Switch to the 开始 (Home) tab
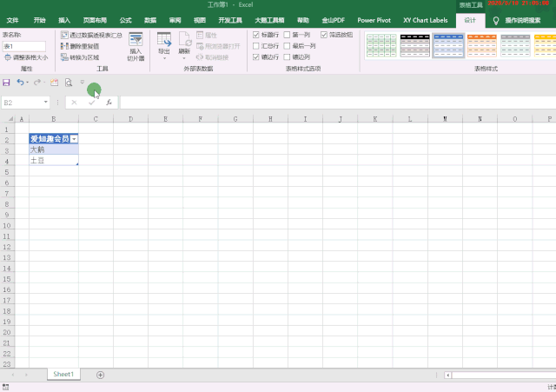556x392 pixels. pos(39,20)
